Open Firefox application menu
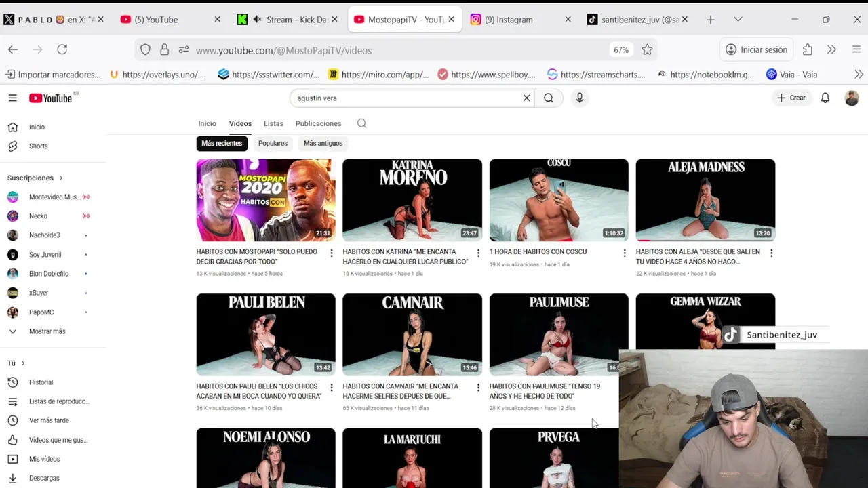Viewport: 868px width, 488px height. (856, 49)
